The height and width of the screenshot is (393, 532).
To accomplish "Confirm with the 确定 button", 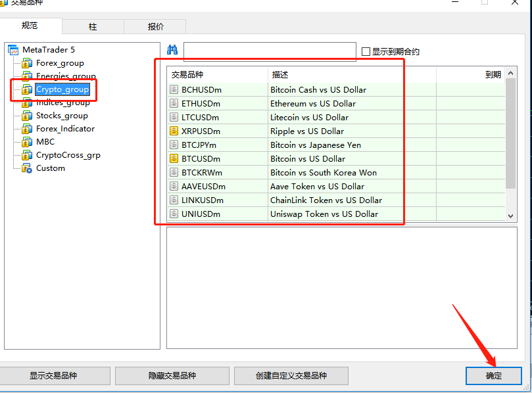I will point(494,376).
